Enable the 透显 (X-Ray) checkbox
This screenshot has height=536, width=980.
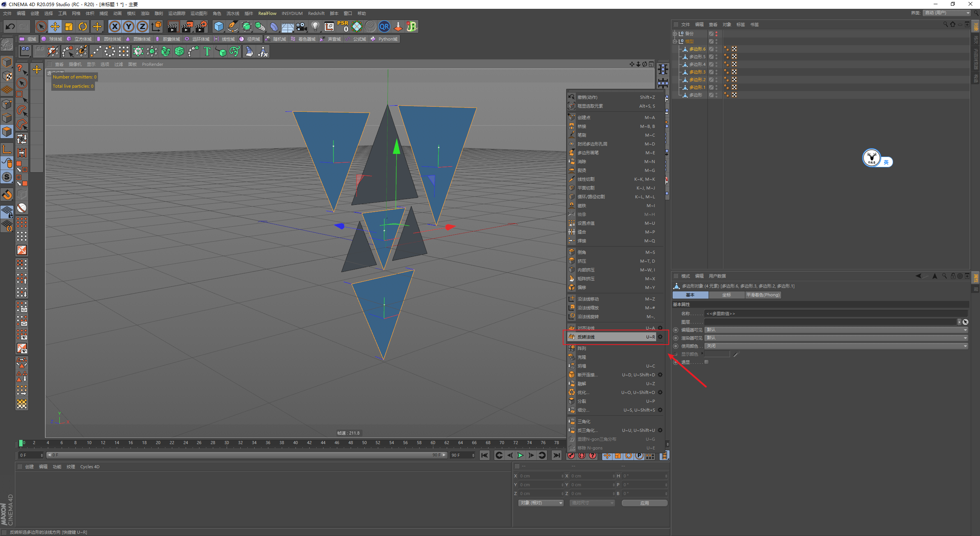[706, 362]
